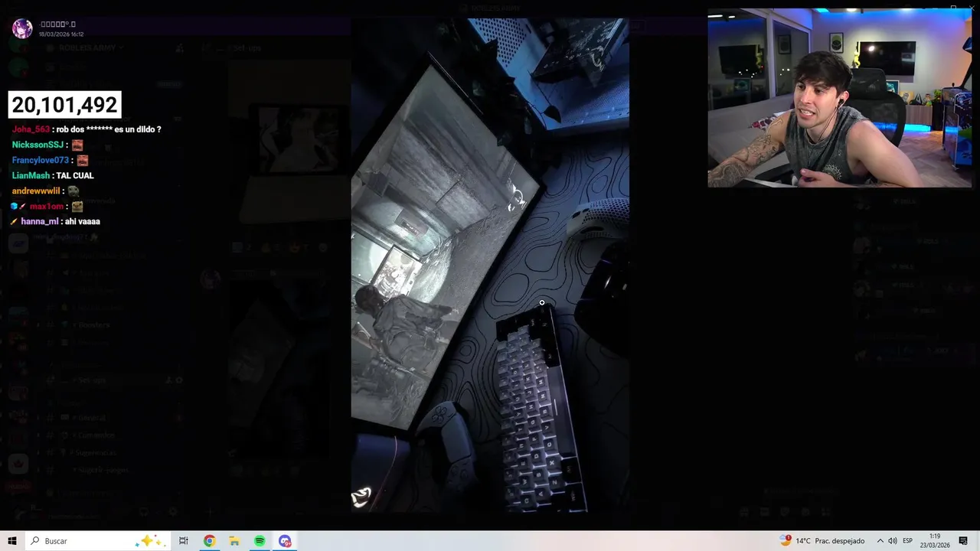The height and width of the screenshot is (551, 980).
Task: Click the expanded gaming setup photo
Action: 490,266
